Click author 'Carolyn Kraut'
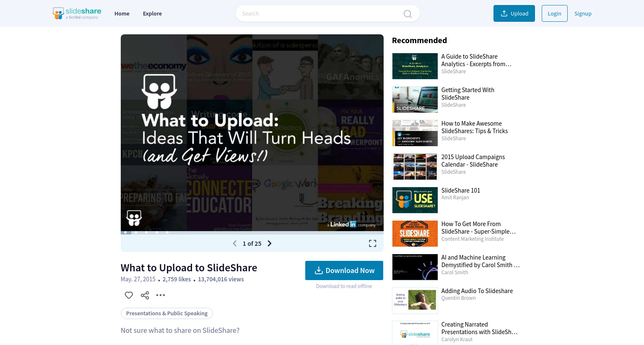Image resolution: width=644 pixels, height=345 pixels. pos(457,340)
